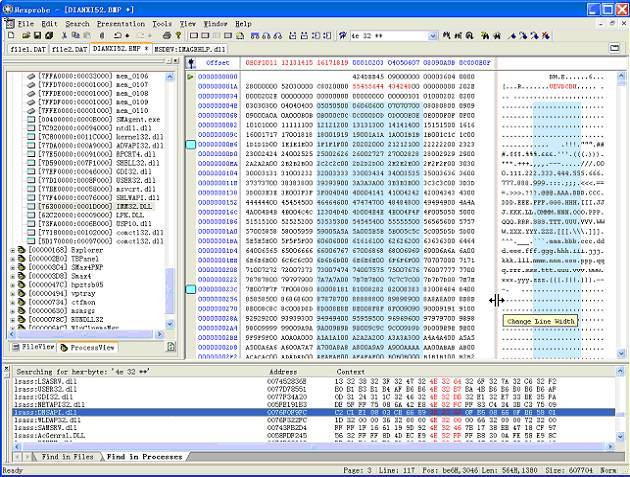Open the Help menu
Screen dimensions: 630x477
(x=243, y=24)
